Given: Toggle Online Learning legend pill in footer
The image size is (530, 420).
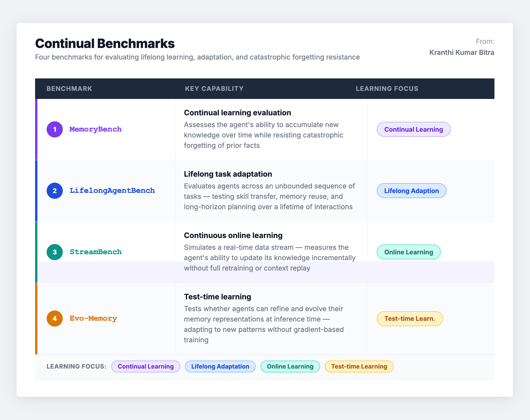Looking at the screenshot, I should (x=290, y=366).
